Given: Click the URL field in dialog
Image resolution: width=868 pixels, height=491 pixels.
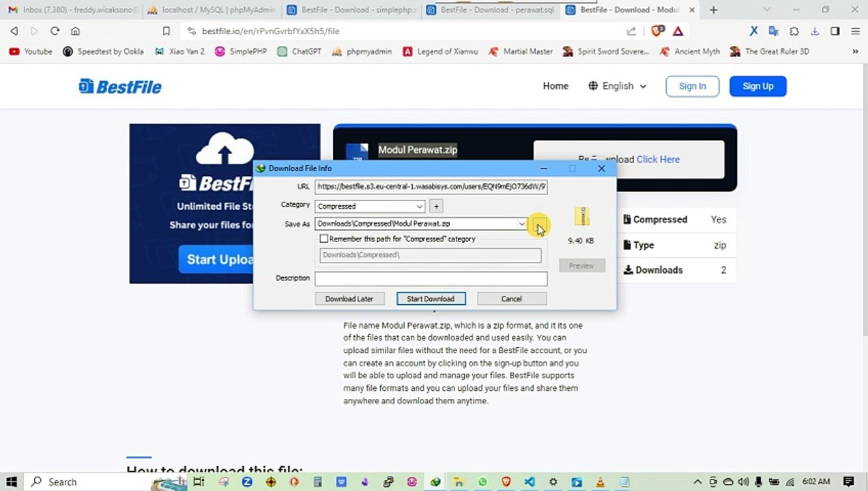Looking at the screenshot, I should [x=431, y=187].
